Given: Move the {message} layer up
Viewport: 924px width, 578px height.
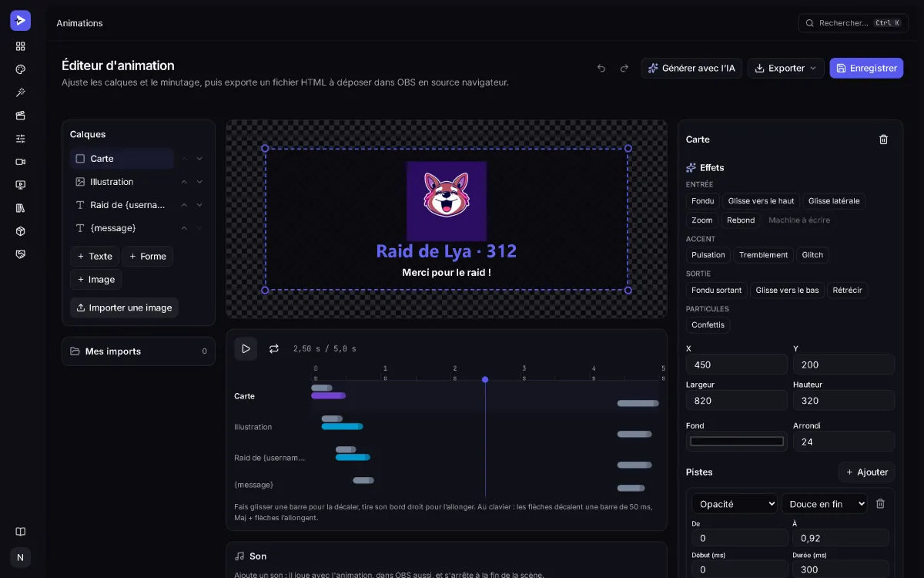Looking at the screenshot, I should coord(184,228).
